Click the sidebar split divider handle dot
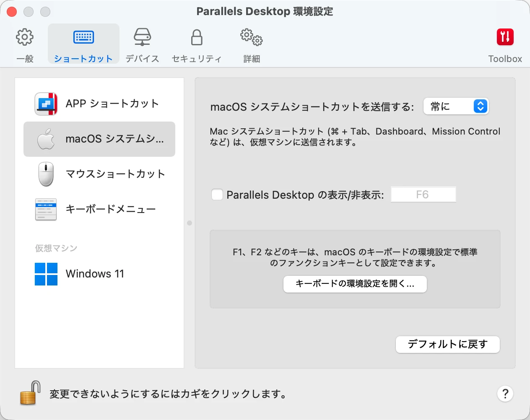 point(190,223)
